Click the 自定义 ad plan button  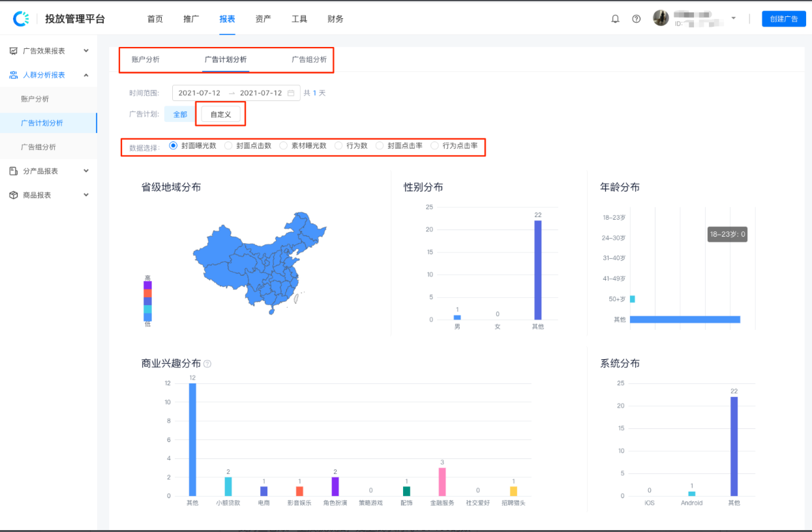[x=220, y=113]
